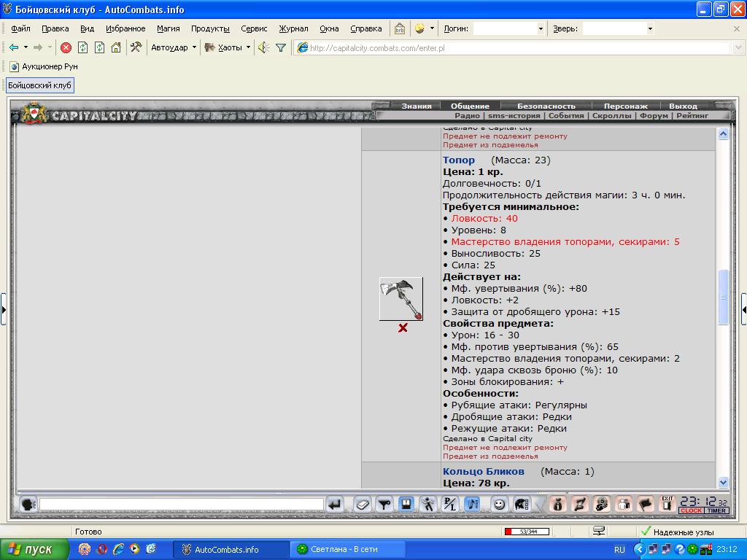This screenshot has height=560, width=747.
Task: Click the first green refresh page icon
Action: 83,47
